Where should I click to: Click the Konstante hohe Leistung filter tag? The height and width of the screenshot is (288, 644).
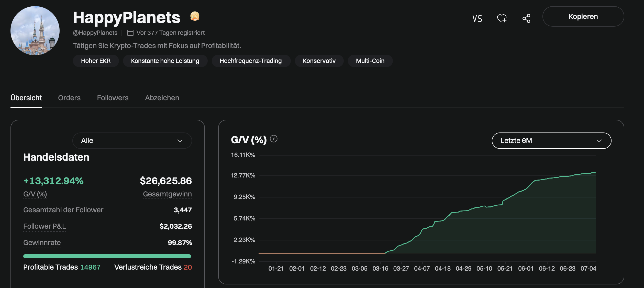[165, 61]
